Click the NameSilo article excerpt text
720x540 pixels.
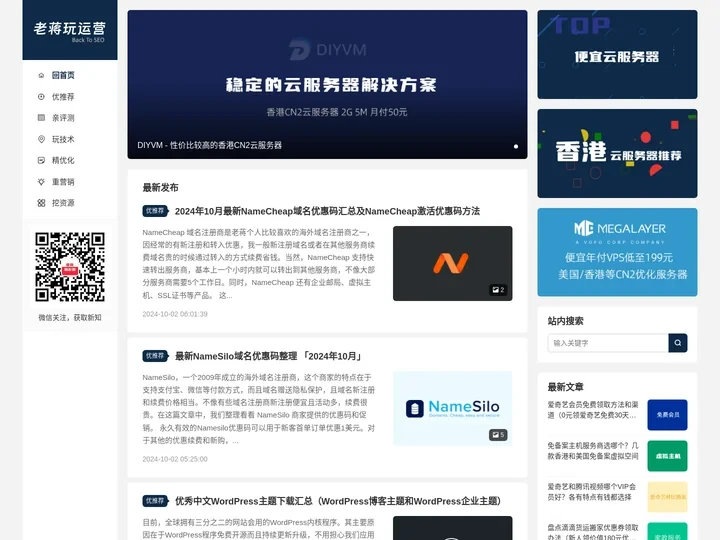click(x=259, y=409)
